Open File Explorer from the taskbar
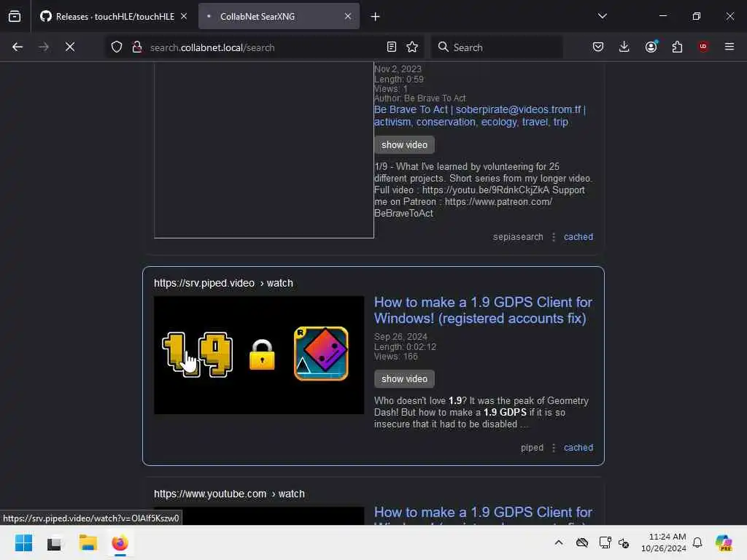Viewport: 747px width, 560px height. 88,542
